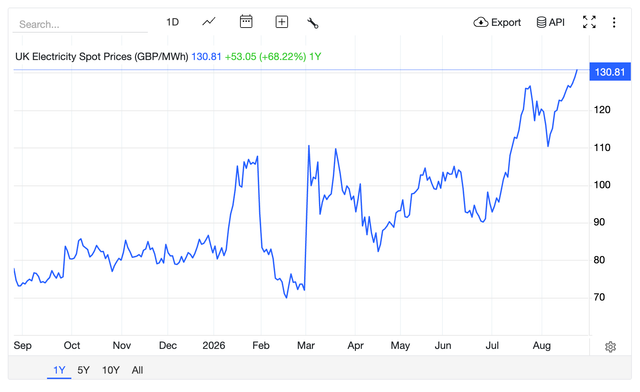Image resolution: width=640 pixels, height=392 pixels.
Task: Switch to the 10Y time range
Action: [x=111, y=370]
